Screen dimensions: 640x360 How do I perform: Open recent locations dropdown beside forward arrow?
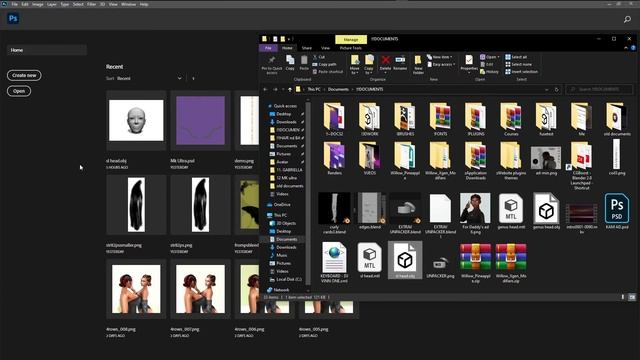[x=282, y=89]
